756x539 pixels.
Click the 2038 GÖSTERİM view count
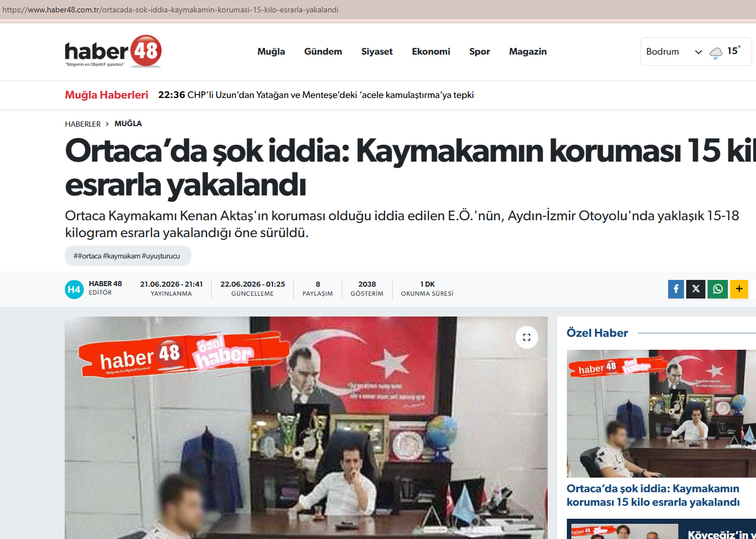367,288
